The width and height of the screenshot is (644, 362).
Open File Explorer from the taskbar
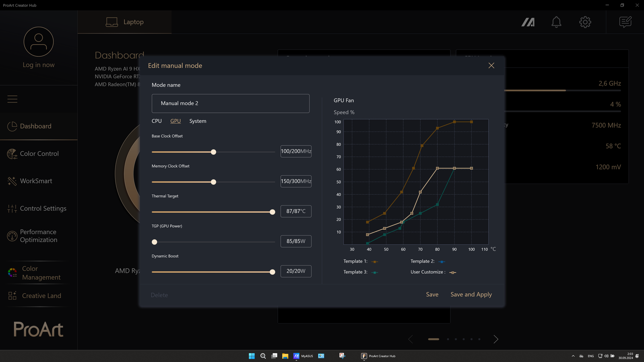point(285,356)
